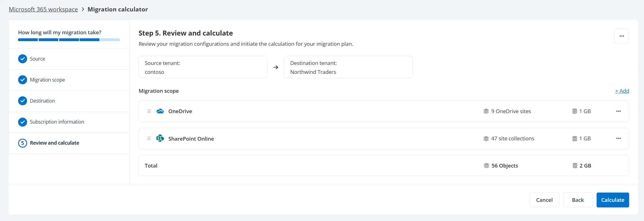
Task: Select the Review and calculate step
Action: click(55, 143)
